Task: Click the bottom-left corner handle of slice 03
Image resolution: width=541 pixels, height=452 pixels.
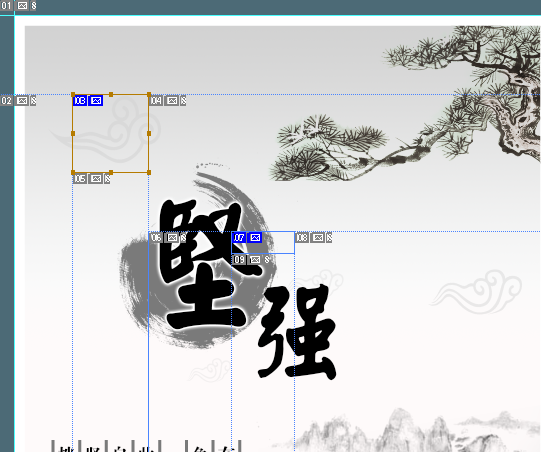Action: click(73, 172)
